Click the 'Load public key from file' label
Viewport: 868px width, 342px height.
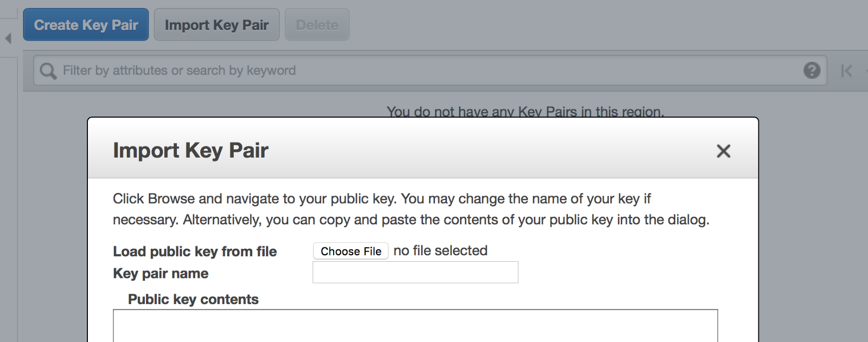tap(195, 251)
